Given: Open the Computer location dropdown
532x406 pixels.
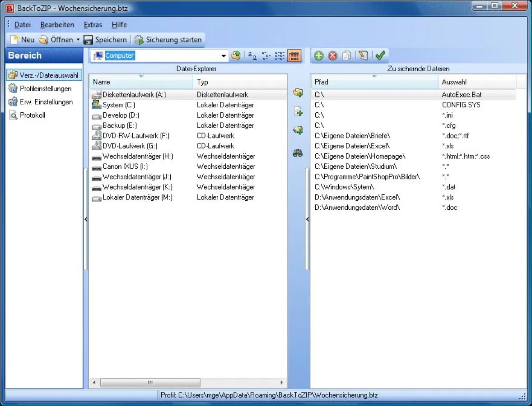Looking at the screenshot, I should coord(223,55).
